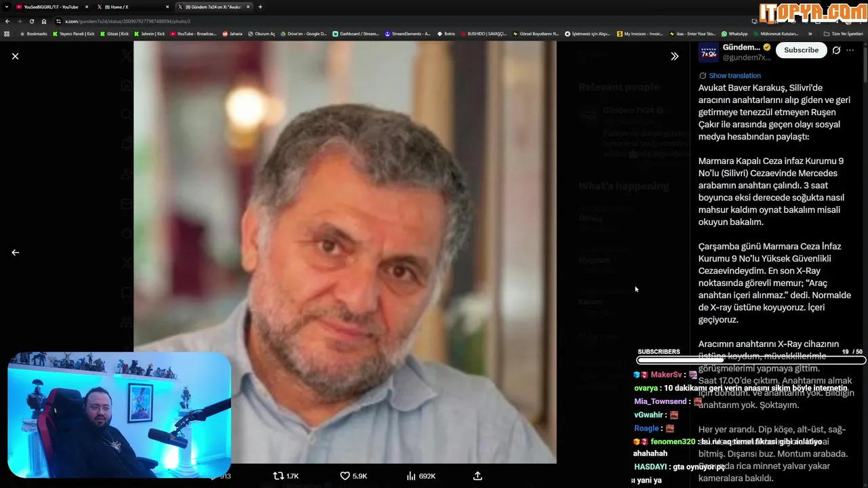Viewport: 868px width, 488px height.
Task: Open the Grok icon next to Subscribe
Action: (x=837, y=50)
